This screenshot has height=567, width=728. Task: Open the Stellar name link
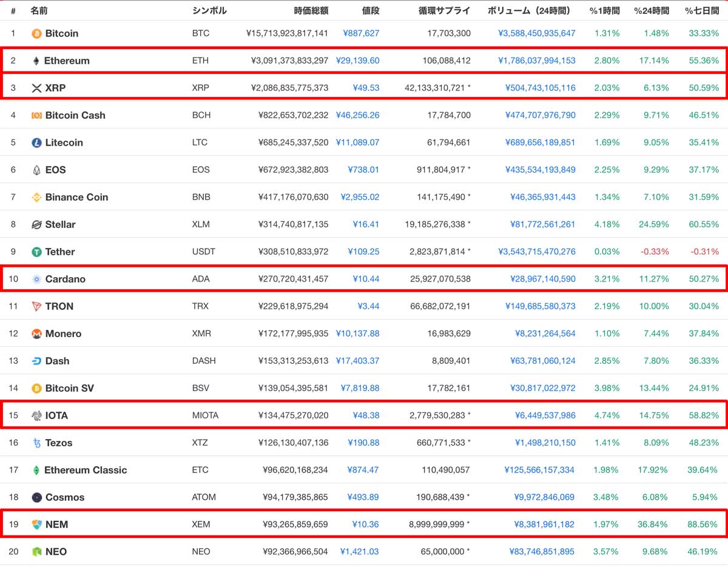[x=61, y=224]
